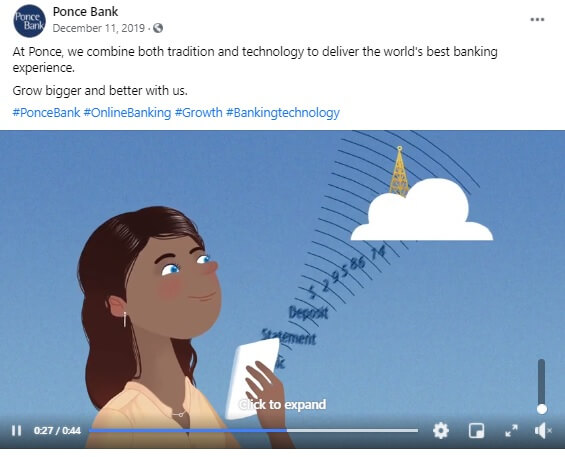Image resolution: width=565 pixels, height=457 pixels.
Task: Expand video to fullscreen
Action: point(511,430)
